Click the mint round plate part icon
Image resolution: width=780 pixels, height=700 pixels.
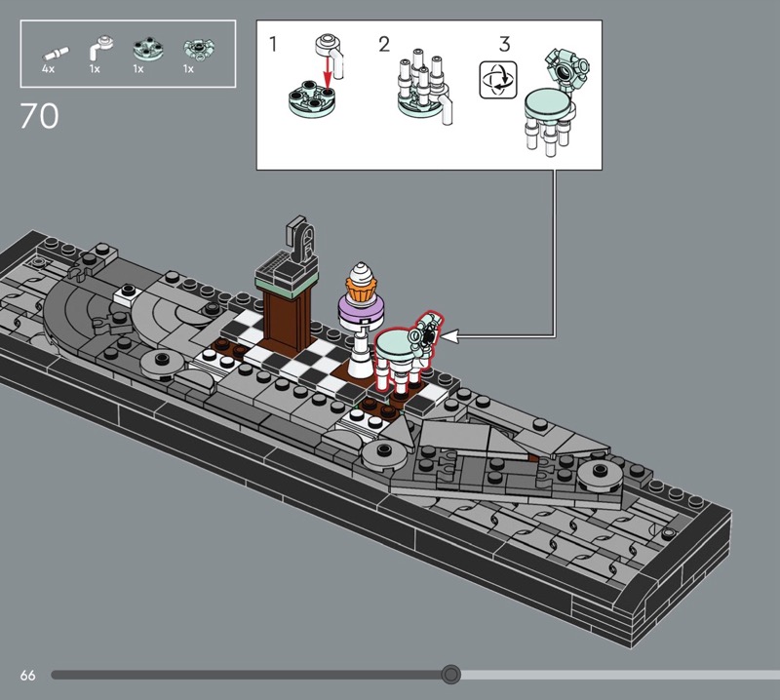pos(143,49)
